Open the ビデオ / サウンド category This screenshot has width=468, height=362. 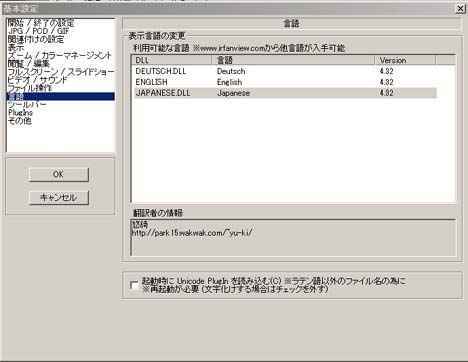(x=38, y=80)
